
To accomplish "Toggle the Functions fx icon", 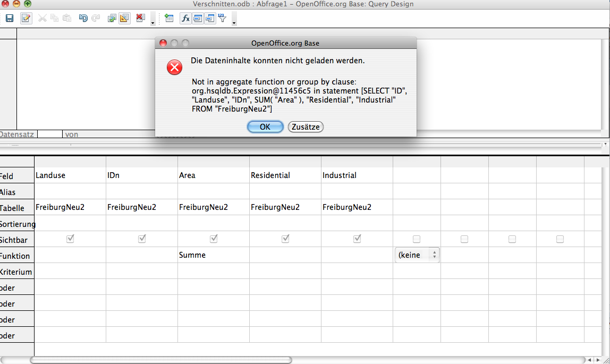I will coord(185,18).
